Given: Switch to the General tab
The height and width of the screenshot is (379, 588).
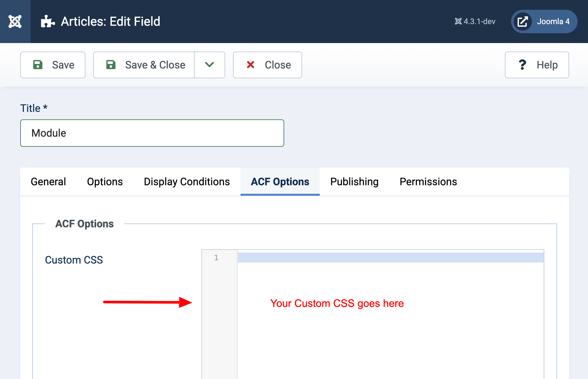Looking at the screenshot, I should coord(48,182).
